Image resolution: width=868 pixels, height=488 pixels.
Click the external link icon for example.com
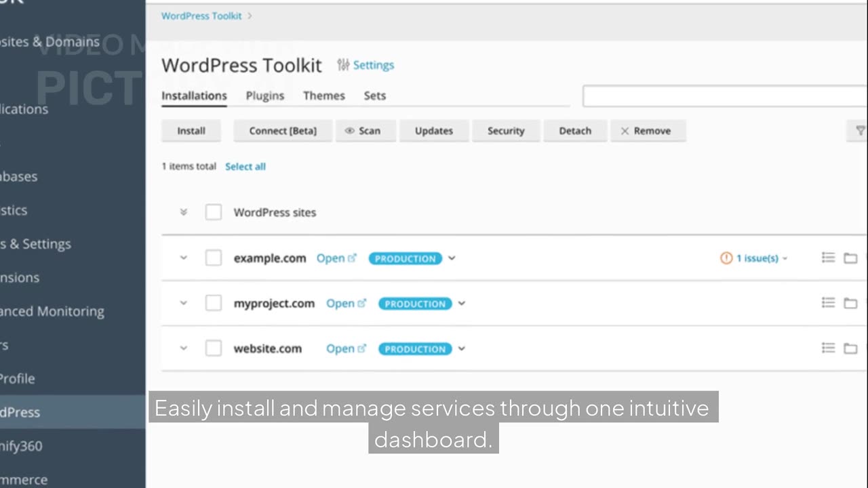tap(352, 258)
